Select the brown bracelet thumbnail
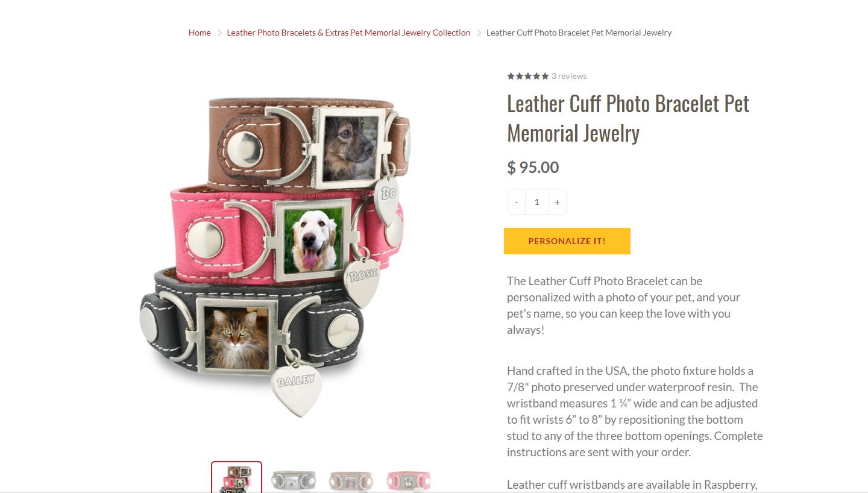This screenshot has width=868, height=493. [351, 480]
